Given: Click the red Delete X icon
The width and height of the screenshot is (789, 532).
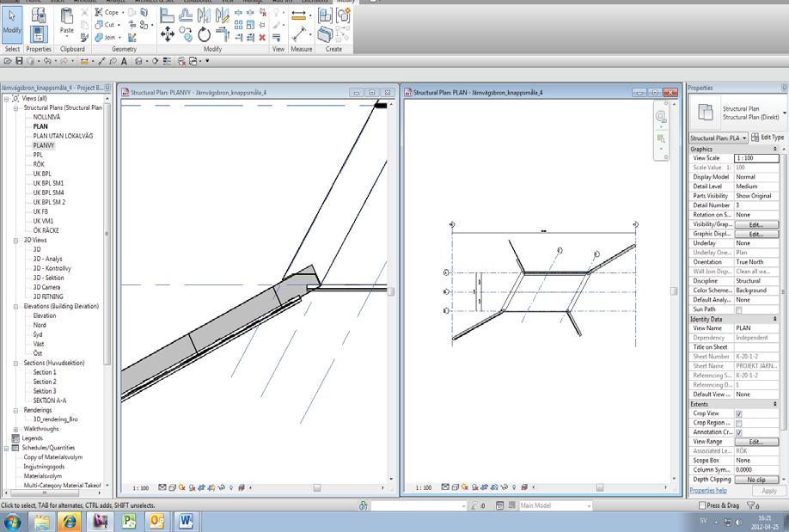Looking at the screenshot, I should point(262,37).
